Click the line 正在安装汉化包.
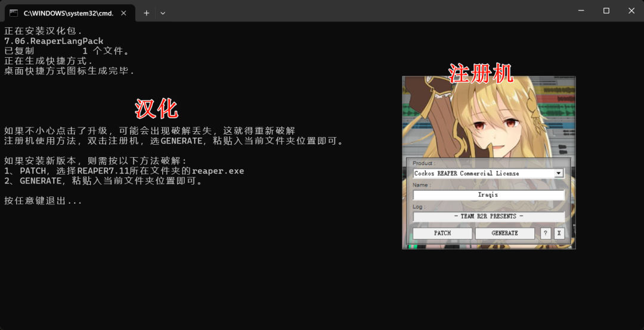Viewport: 644px width, 330px height. coord(43,31)
